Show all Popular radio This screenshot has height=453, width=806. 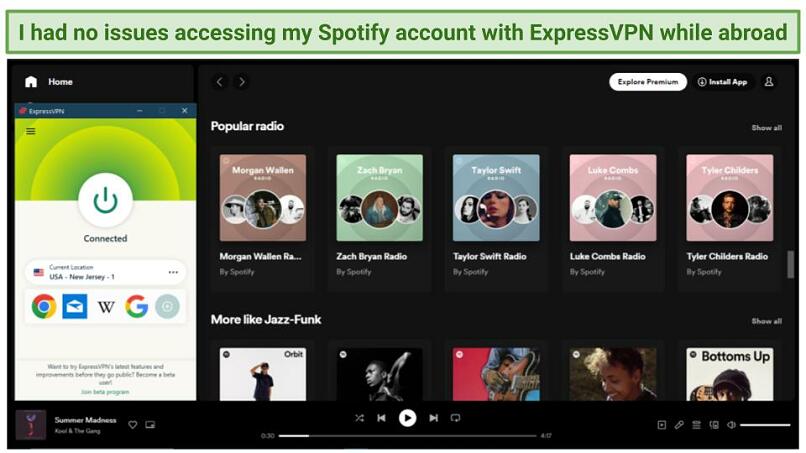pyautogui.click(x=766, y=128)
